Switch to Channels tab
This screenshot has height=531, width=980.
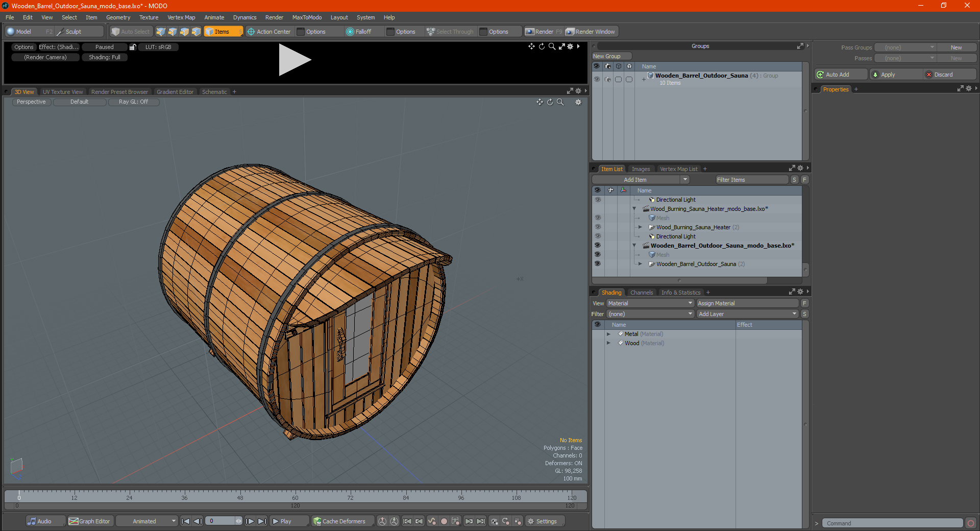click(642, 293)
